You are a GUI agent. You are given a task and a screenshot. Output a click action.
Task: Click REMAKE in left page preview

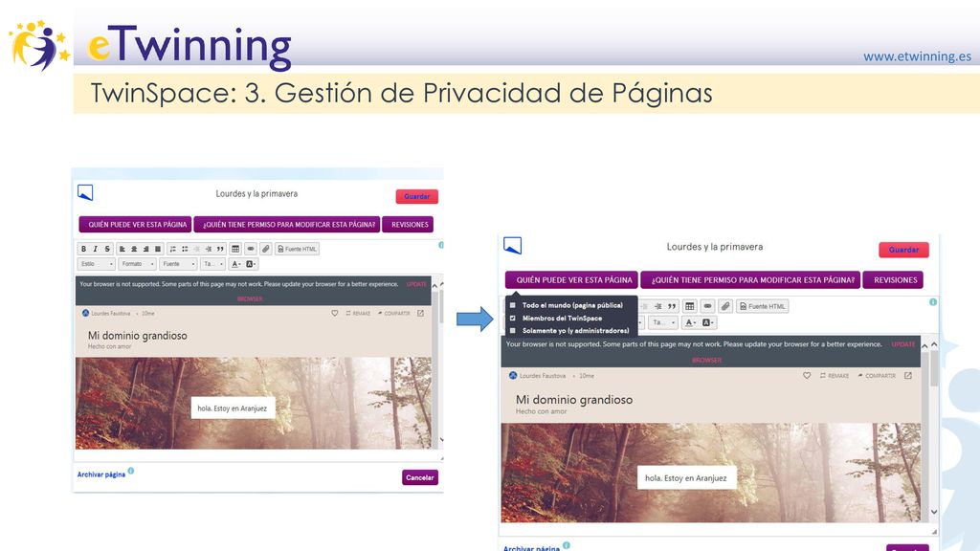(358, 313)
